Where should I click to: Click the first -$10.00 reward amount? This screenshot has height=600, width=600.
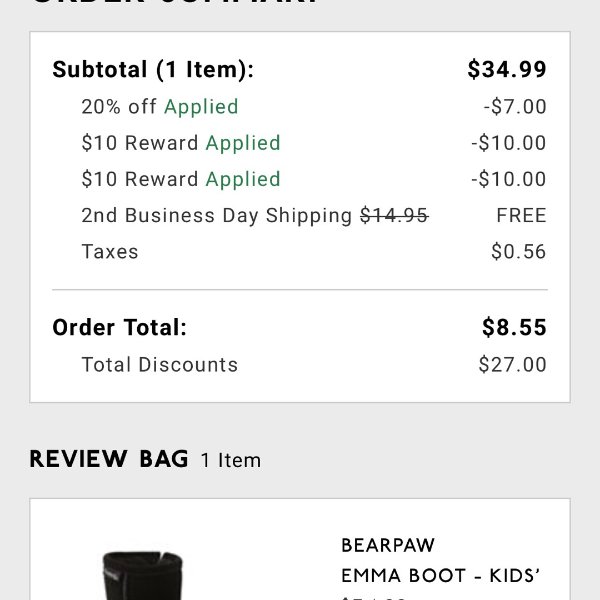click(509, 143)
